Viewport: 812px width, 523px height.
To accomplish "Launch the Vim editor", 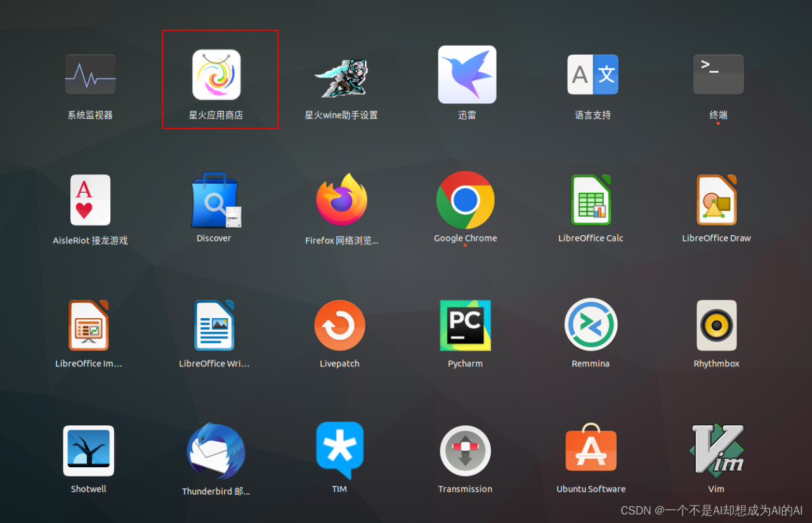I will tap(717, 451).
